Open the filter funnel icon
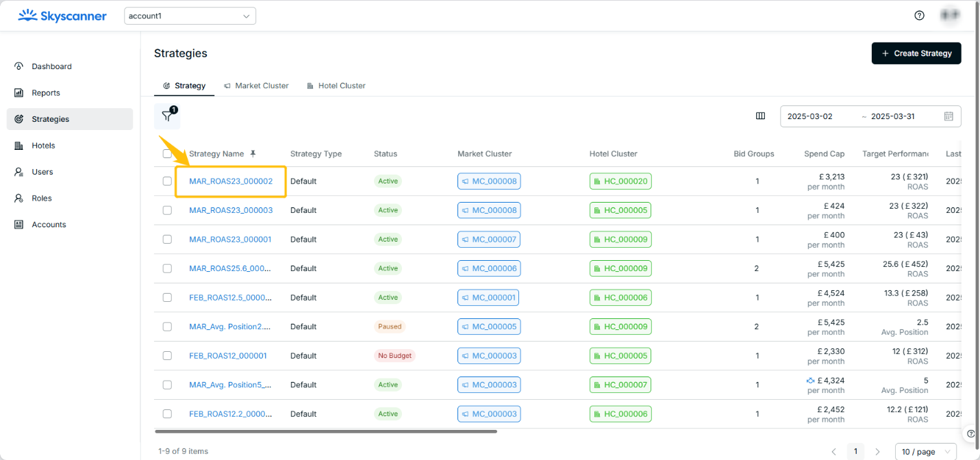 (x=167, y=116)
